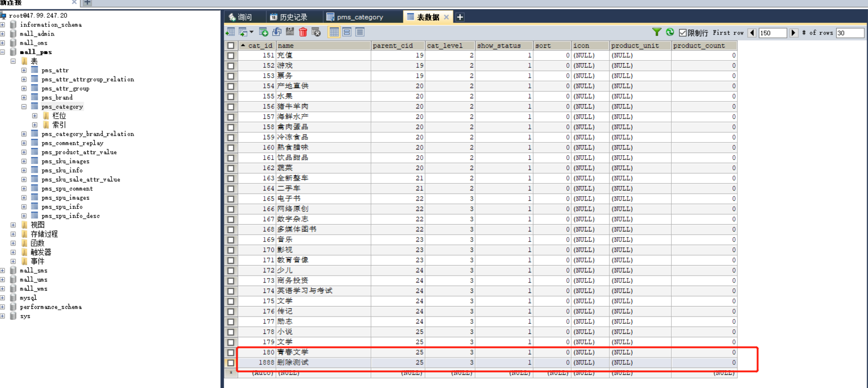Click the next page arrow after First row field
The width and height of the screenshot is (868, 388).
(794, 33)
